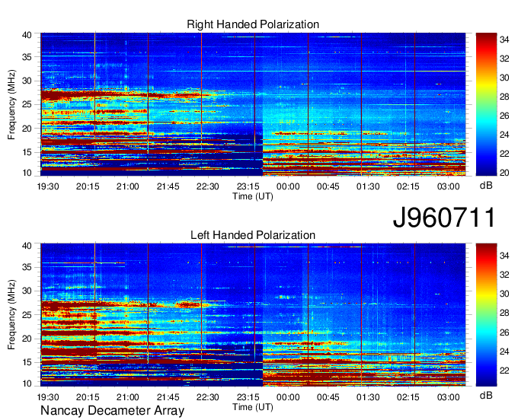Image resolution: width=518 pixels, height=420 pixels.
Task: Click the 00:00 time tick of Right Handed plot
Action: coord(288,186)
